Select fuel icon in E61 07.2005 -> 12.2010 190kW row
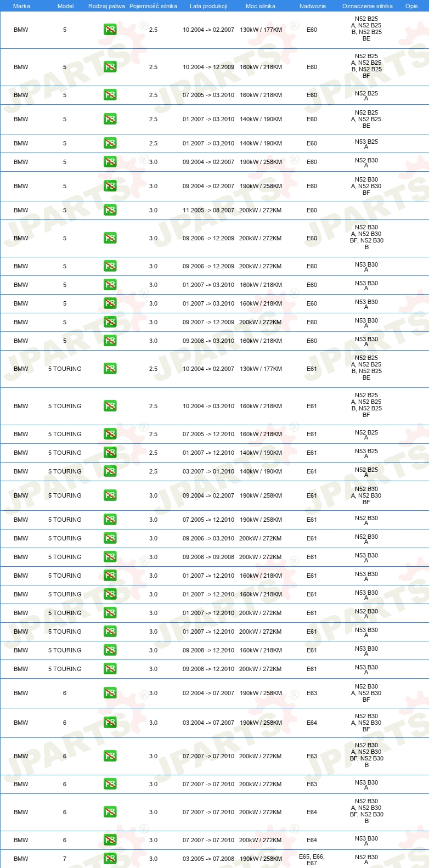The image size is (429, 868). [110, 520]
